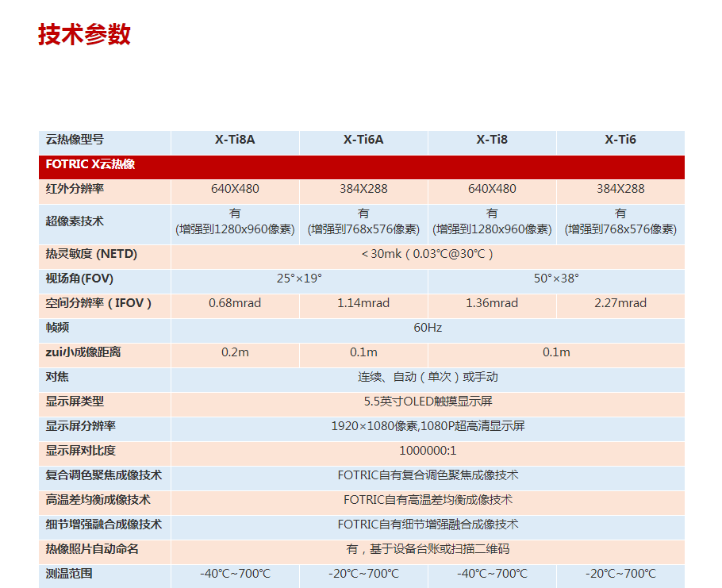Screen dimensions: 722x588
Task: Click the 1.14mrad value
Action: [x=363, y=303]
